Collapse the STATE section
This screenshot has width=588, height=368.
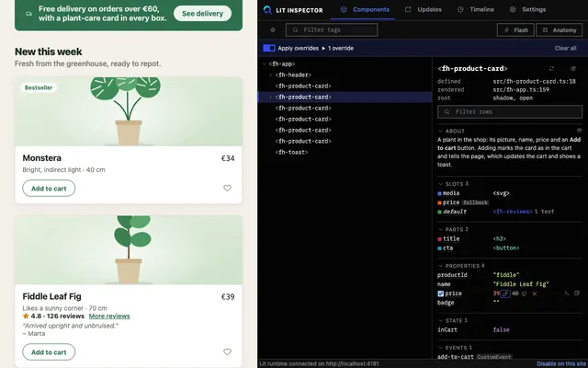point(441,321)
